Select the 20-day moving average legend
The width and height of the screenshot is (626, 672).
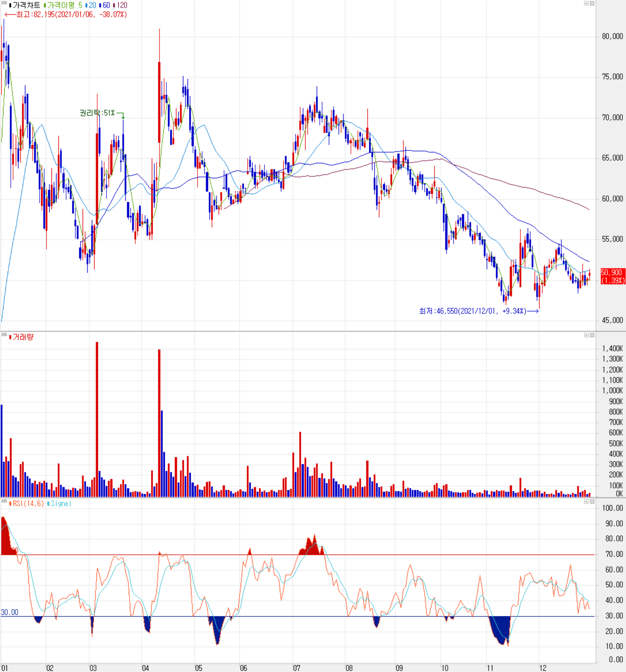[91, 5]
